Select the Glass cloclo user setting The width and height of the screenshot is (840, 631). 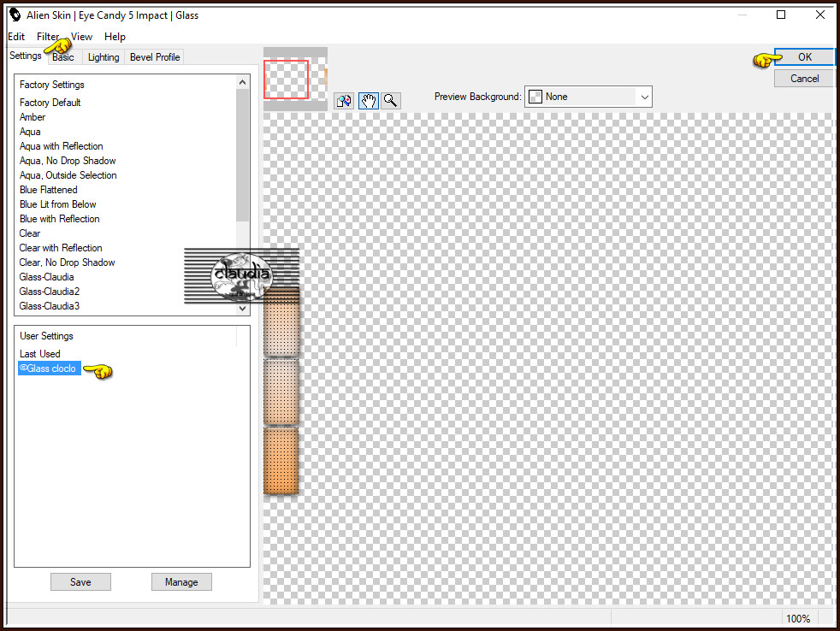click(x=50, y=368)
